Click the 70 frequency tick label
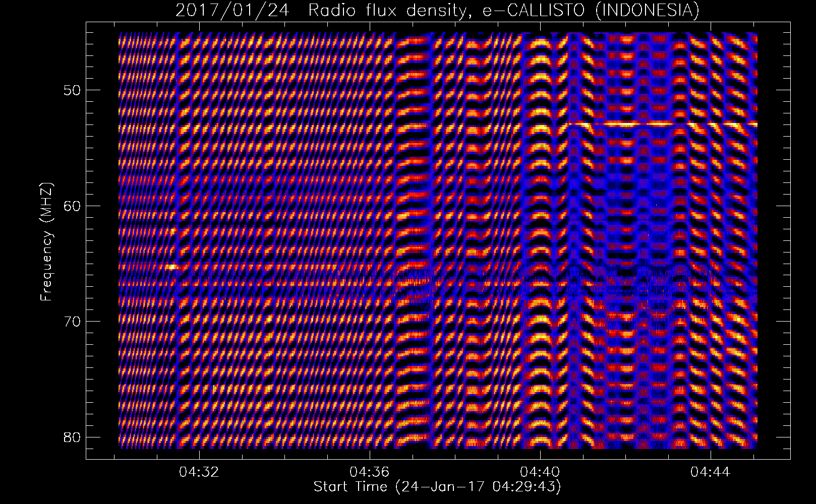 (71, 321)
